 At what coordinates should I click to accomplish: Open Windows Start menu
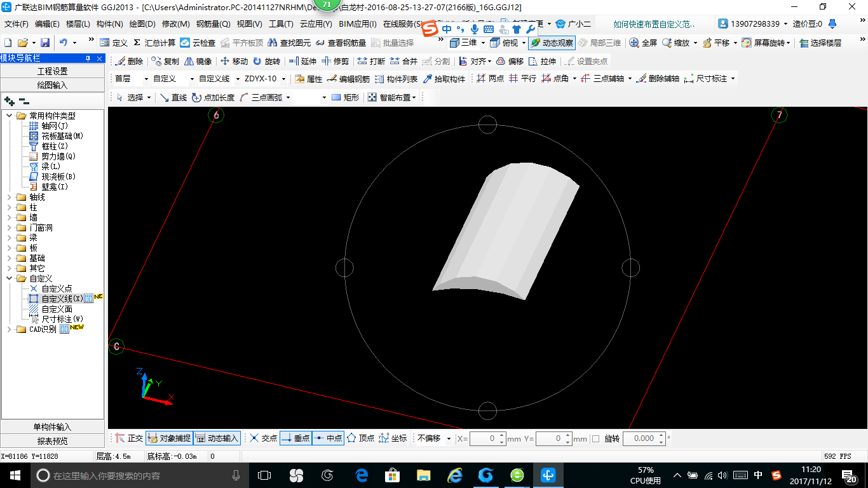pos(15,475)
